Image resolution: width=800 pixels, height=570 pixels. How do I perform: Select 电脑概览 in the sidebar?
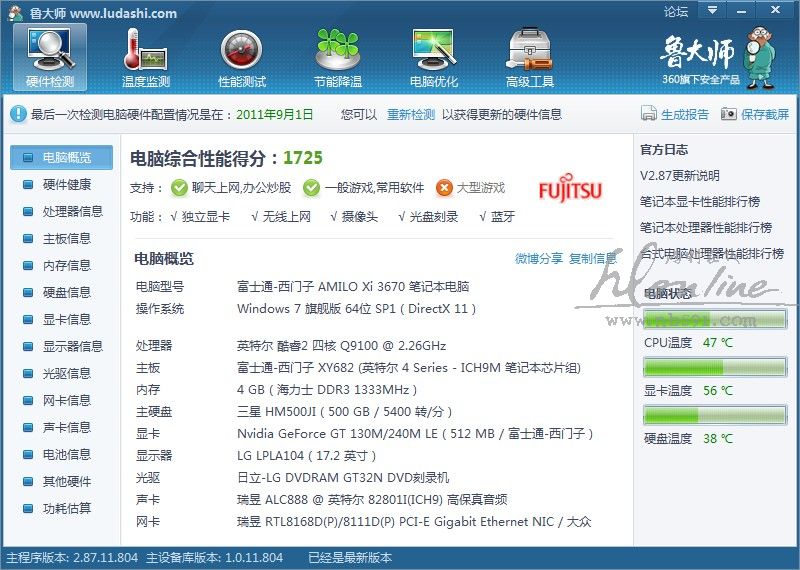(61, 157)
